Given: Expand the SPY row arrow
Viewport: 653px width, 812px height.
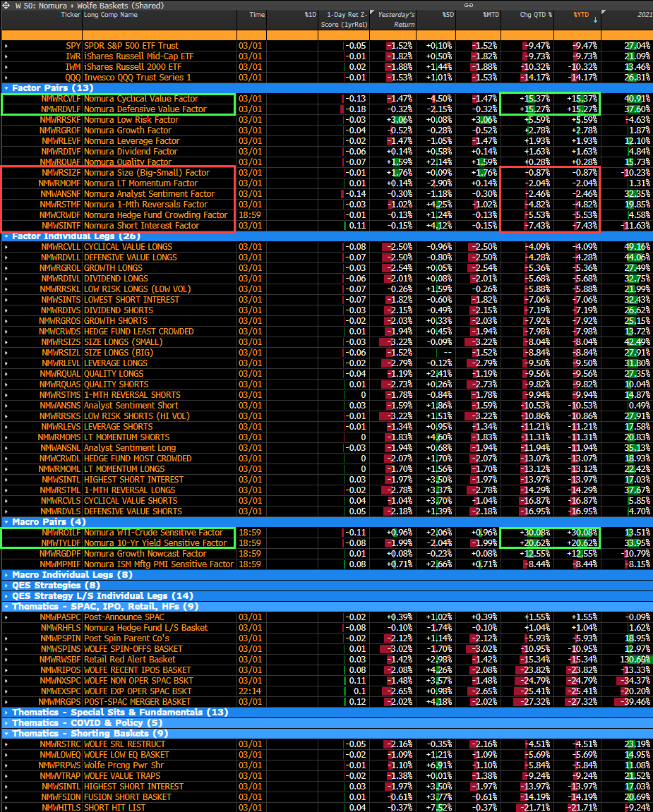Looking at the screenshot, I should pyautogui.click(x=6, y=46).
